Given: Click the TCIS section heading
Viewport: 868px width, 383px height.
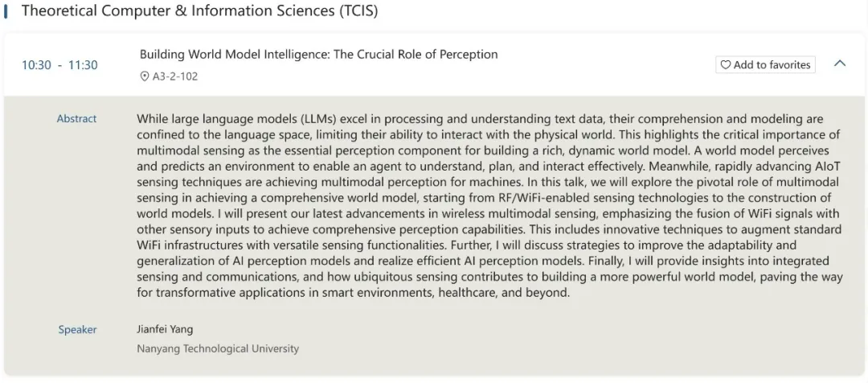Looking at the screenshot, I should (x=199, y=11).
